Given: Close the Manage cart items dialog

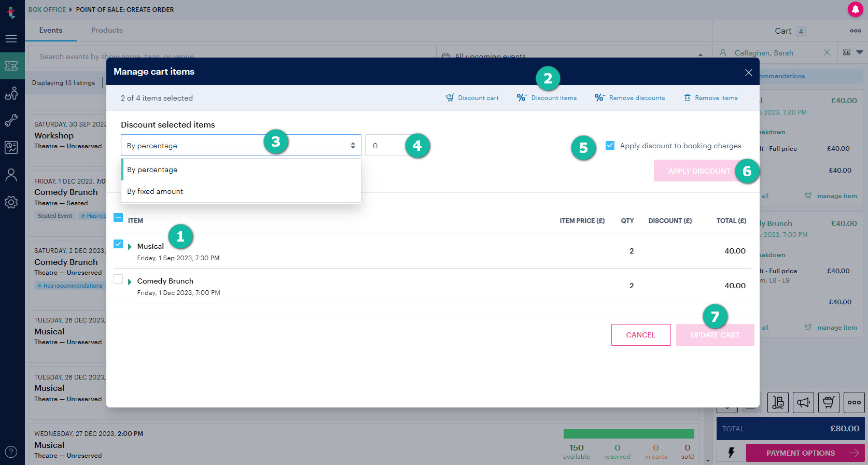Looking at the screenshot, I should [748, 73].
